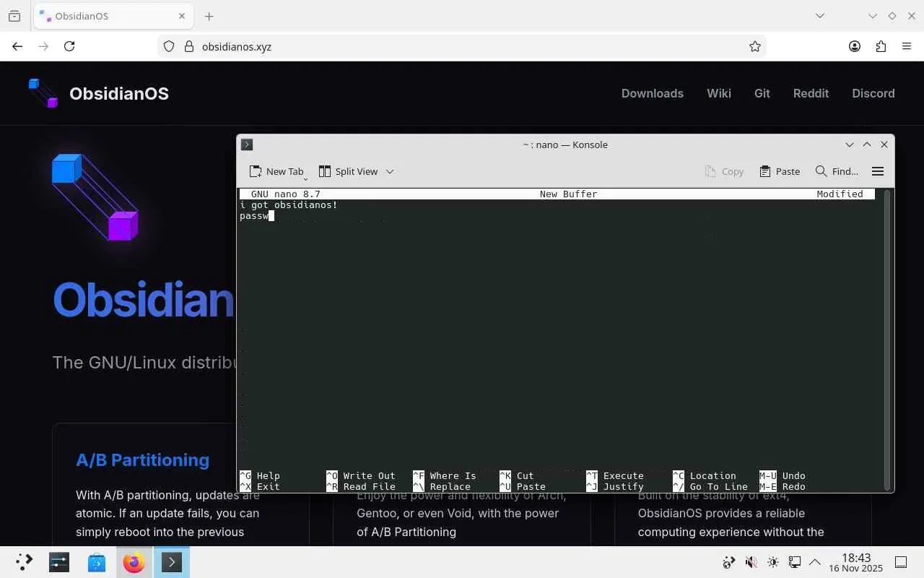Click the '^X Exit' shortcut label
Viewport: 924px width, 578px height.
pyautogui.click(x=260, y=487)
